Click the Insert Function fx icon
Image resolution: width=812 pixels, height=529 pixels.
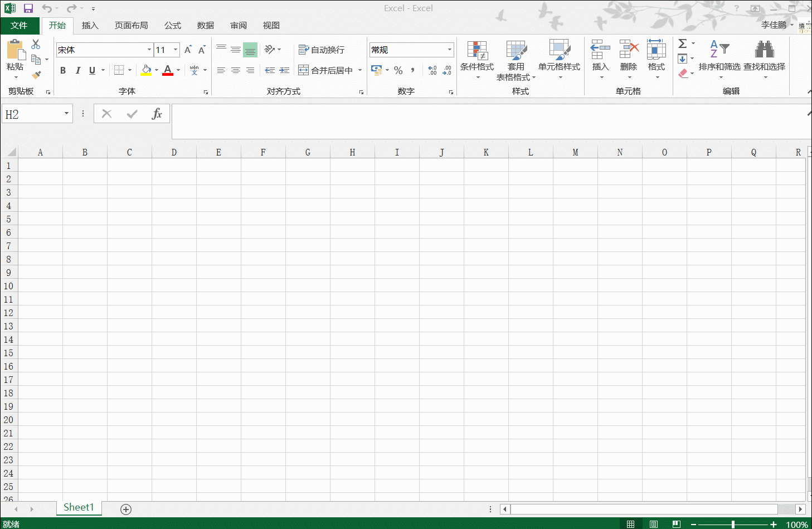[x=157, y=114]
